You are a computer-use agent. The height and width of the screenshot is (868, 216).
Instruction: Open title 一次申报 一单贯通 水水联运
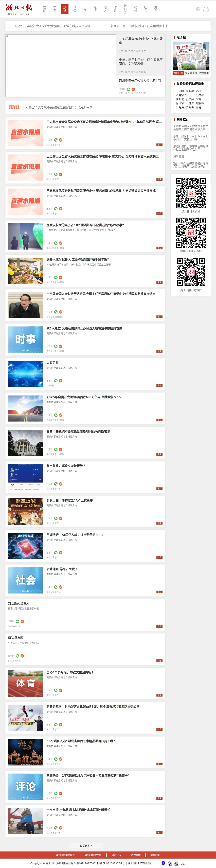(x=78, y=810)
